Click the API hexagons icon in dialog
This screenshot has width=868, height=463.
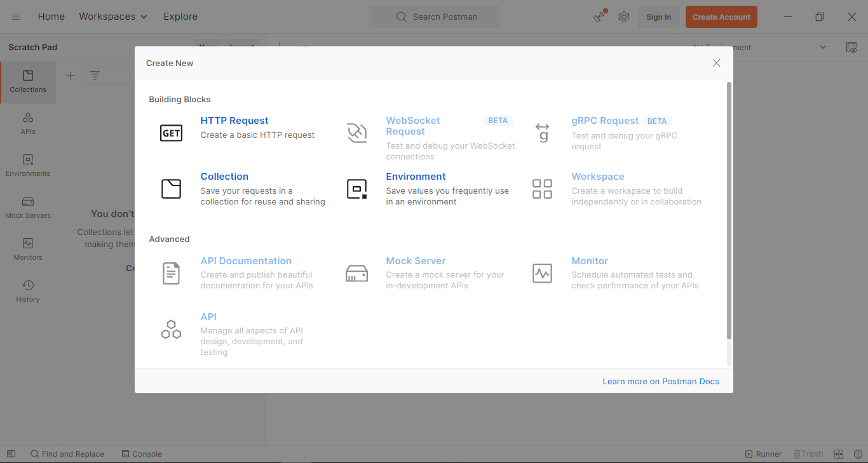(171, 329)
